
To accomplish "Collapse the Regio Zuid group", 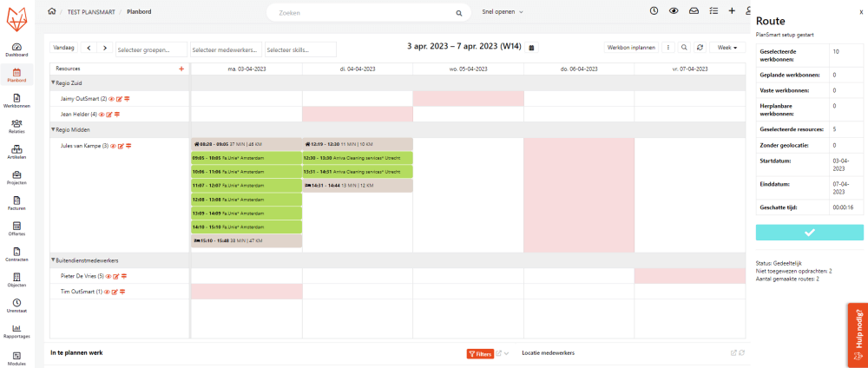I will coord(53,83).
